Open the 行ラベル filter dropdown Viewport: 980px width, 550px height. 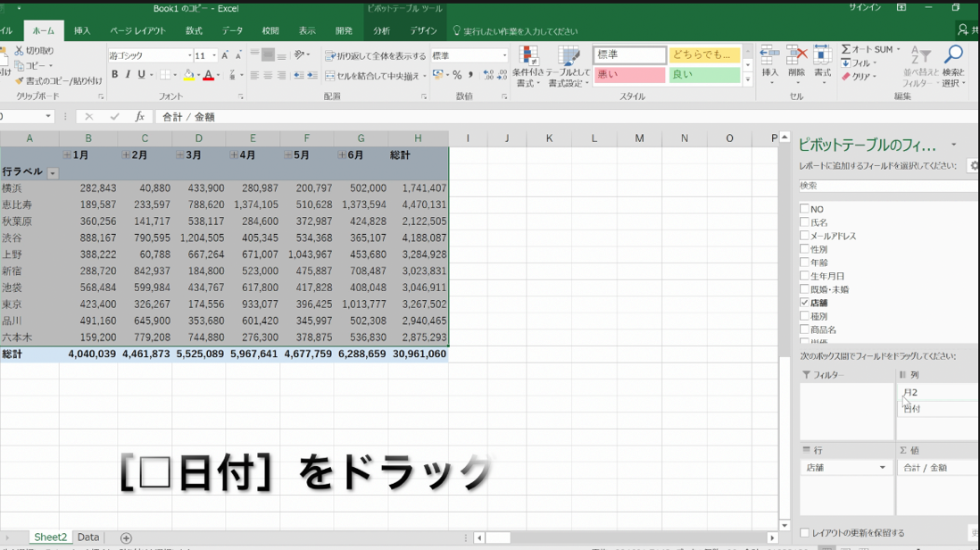click(x=53, y=173)
